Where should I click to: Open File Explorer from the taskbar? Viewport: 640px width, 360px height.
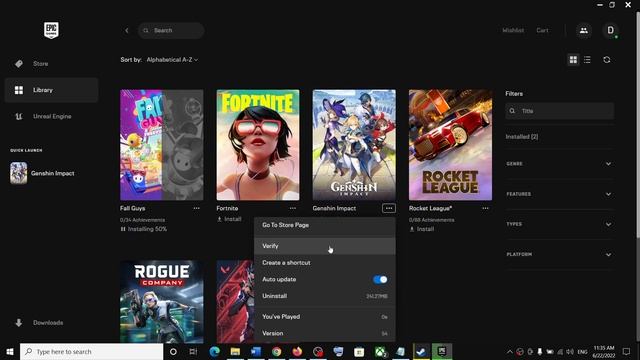tap(235, 351)
